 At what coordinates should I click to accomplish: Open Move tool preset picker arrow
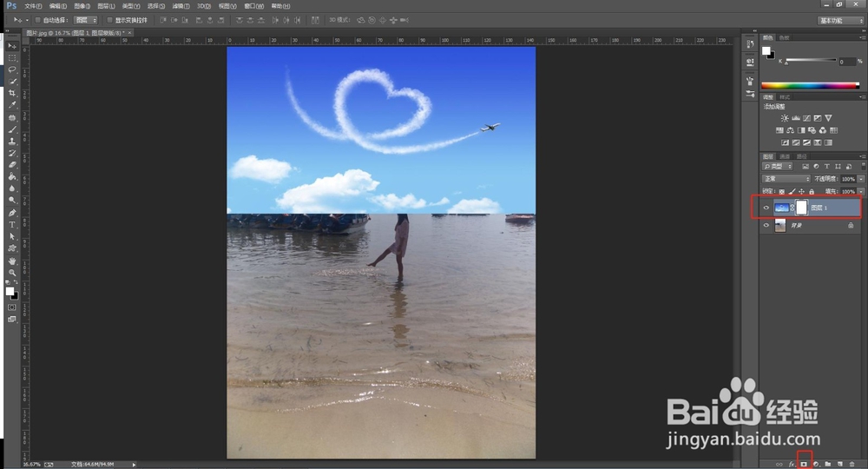(x=27, y=20)
